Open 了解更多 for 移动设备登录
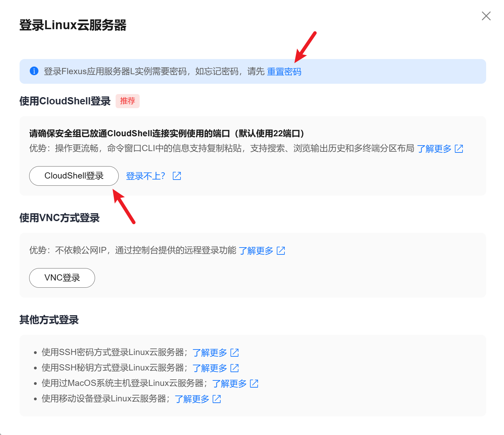 (192, 399)
